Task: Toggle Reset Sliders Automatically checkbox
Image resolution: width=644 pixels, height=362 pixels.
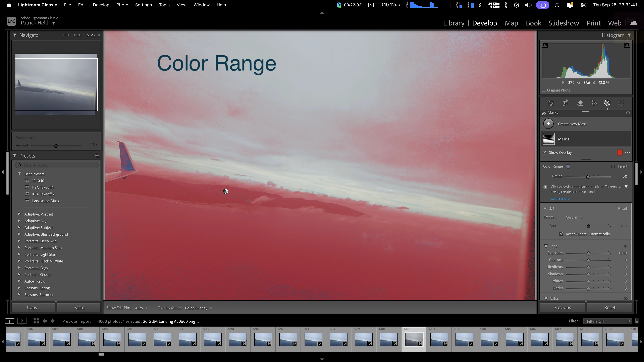Action: pyautogui.click(x=561, y=234)
